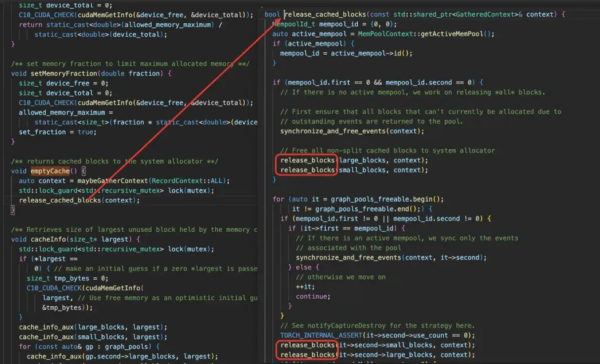This screenshot has width=600, height=364.
Task: Click the comment 'returns cached blocks to the system allocator'
Action: click(x=114, y=162)
